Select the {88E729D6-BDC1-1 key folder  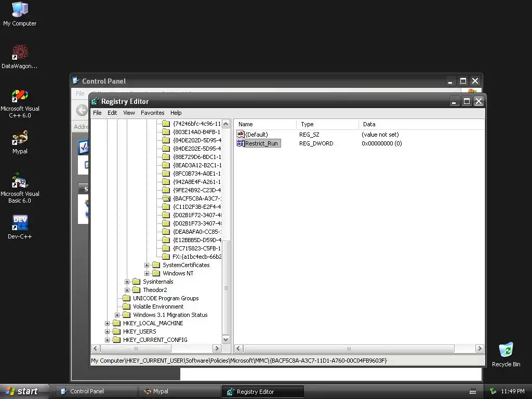166,157
